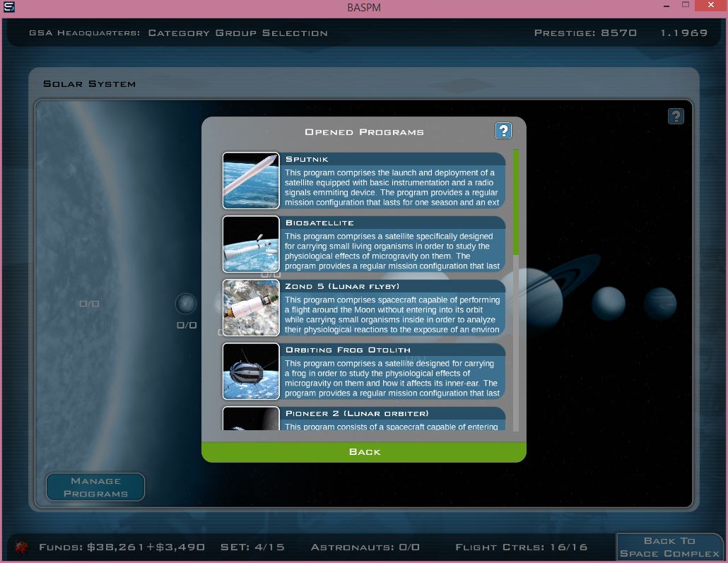This screenshot has height=563, width=728.
Task: Click the Category Group Selection header text
Action: pyautogui.click(x=237, y=33)
